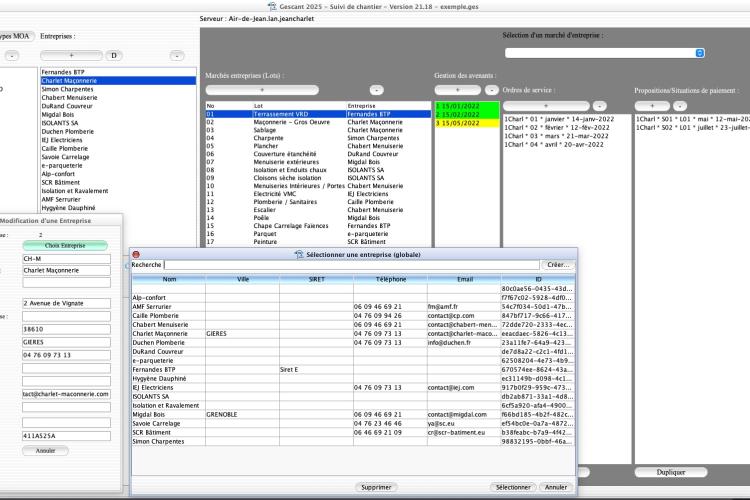Viewport: 750px width, 500px height.
Task: Select IEJ Electriciens row in dialog table
Action: 353,388
